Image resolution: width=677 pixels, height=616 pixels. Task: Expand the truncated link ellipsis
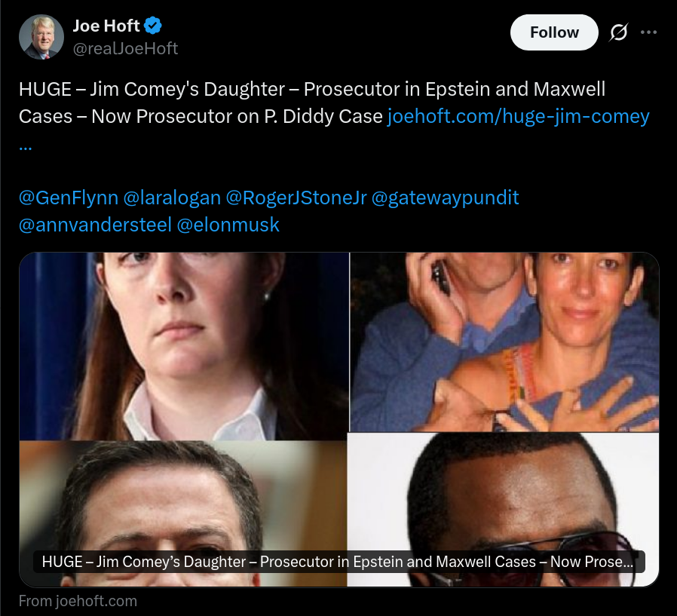[x=26, y=147]
